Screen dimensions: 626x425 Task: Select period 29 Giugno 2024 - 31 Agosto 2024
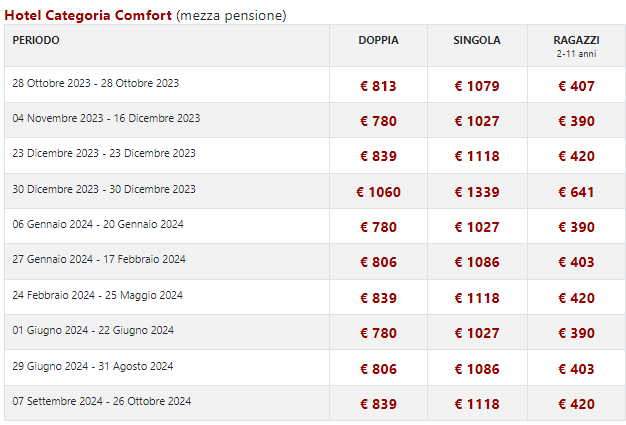pyautogui.click(x=93, y=366)
